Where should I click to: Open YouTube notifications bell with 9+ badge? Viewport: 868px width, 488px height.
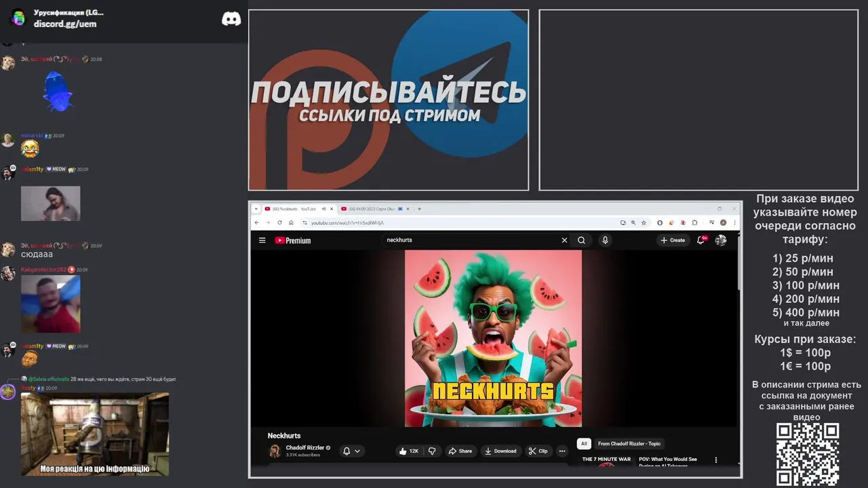click(x=701, y=240)
